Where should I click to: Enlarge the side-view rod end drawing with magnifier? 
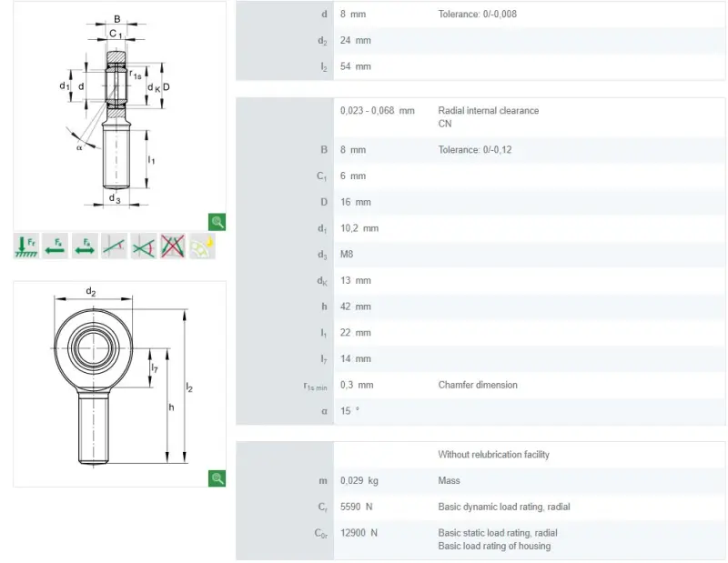coord(217,222)
